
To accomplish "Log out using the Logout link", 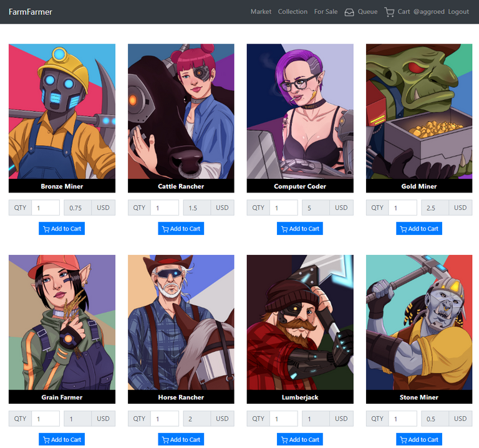I will 458,12.
